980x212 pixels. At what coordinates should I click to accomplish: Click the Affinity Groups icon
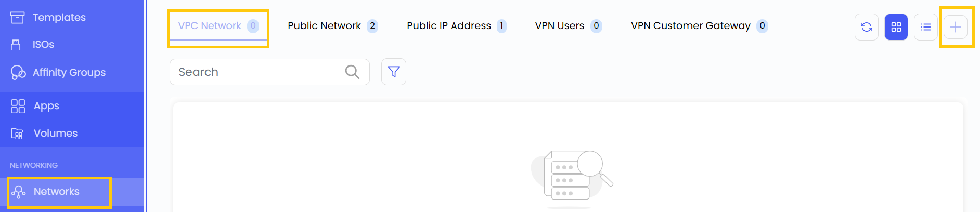[x=18, y=73]
